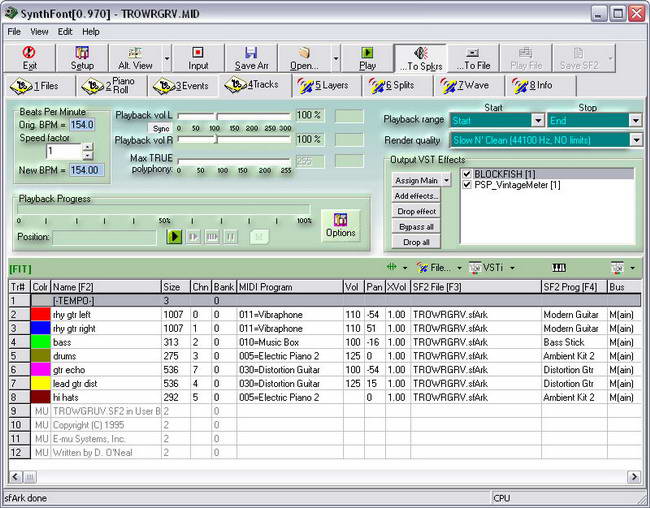Toggle the PSP_VintageMeter effect checkbox
Image resolution: width=650 pixels, height=508 pixels.
pyautogui.click(x=467, y=185)
